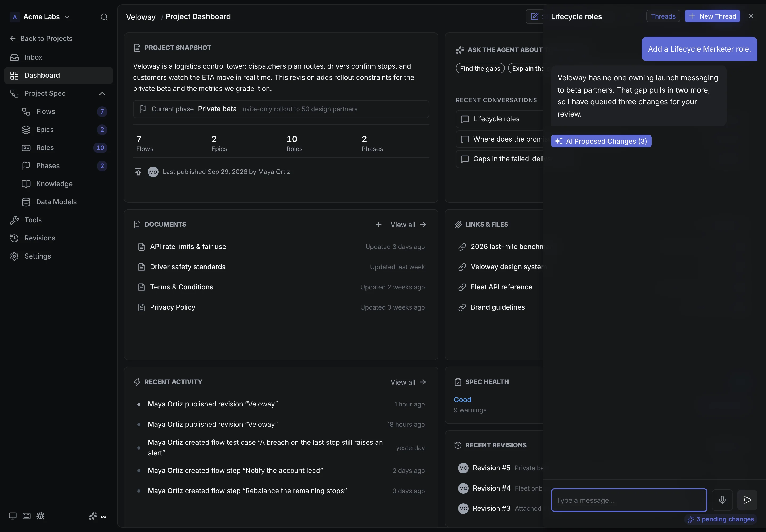This screenshot has width=766, height=532.
Task: Open keyboard shortcuts via the keyboard icon
Action: click(27, 516)
